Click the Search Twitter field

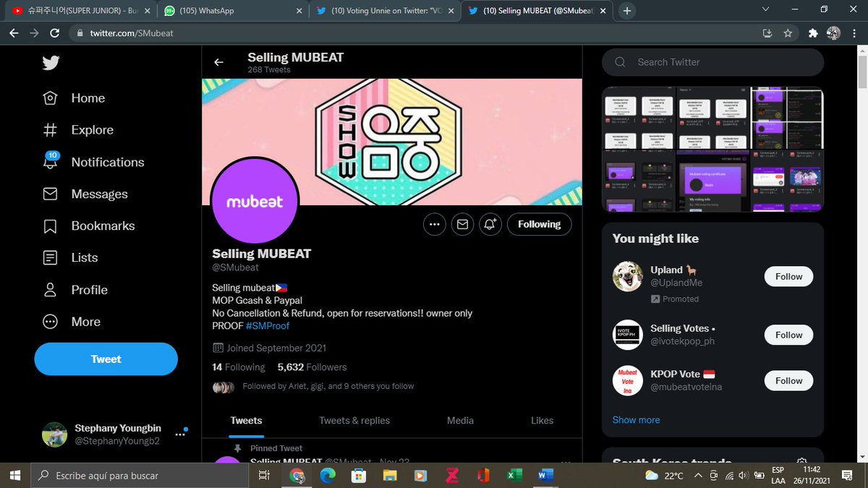(712, 62)
